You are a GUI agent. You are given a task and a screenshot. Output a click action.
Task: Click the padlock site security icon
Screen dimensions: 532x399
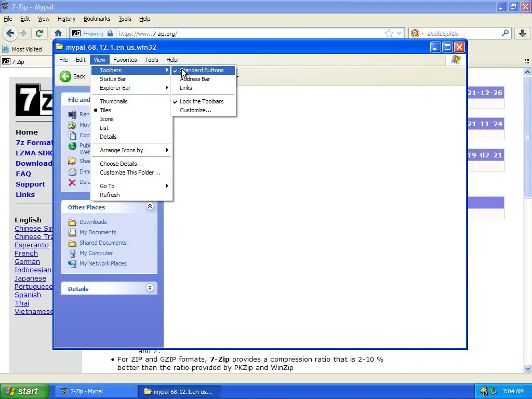coord(110,33)
